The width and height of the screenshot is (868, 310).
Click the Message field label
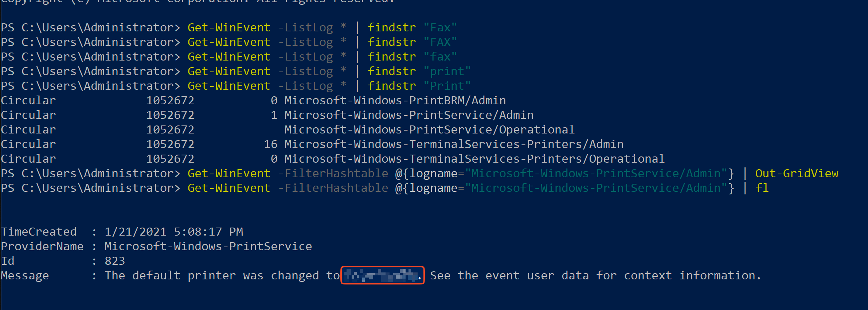(x=25, y=276)
